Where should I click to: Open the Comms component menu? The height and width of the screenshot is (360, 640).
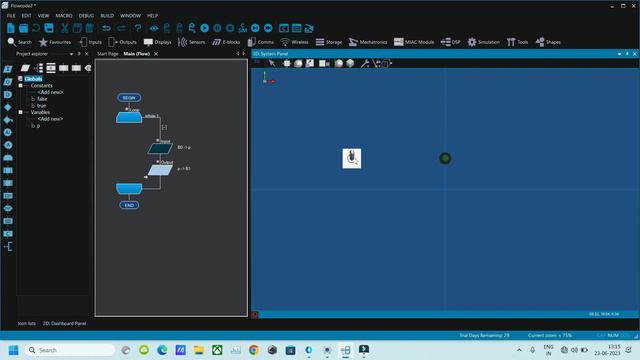[261, 42]
